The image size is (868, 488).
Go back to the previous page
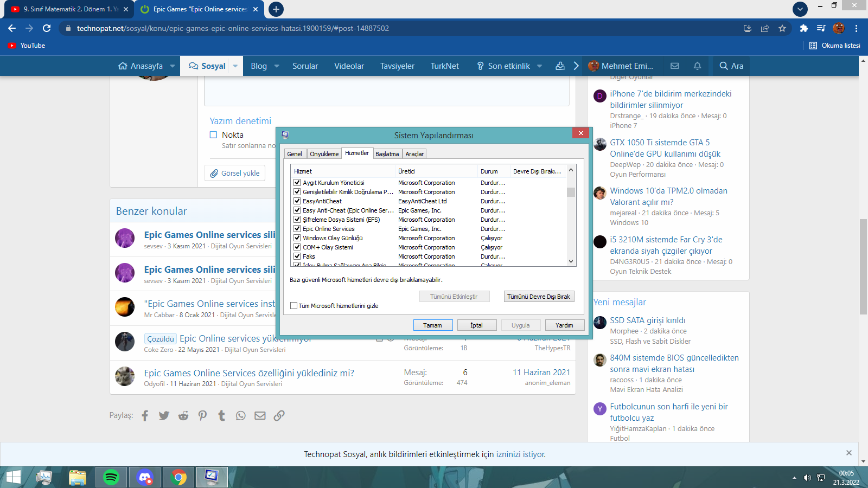[x=12, y=28]
